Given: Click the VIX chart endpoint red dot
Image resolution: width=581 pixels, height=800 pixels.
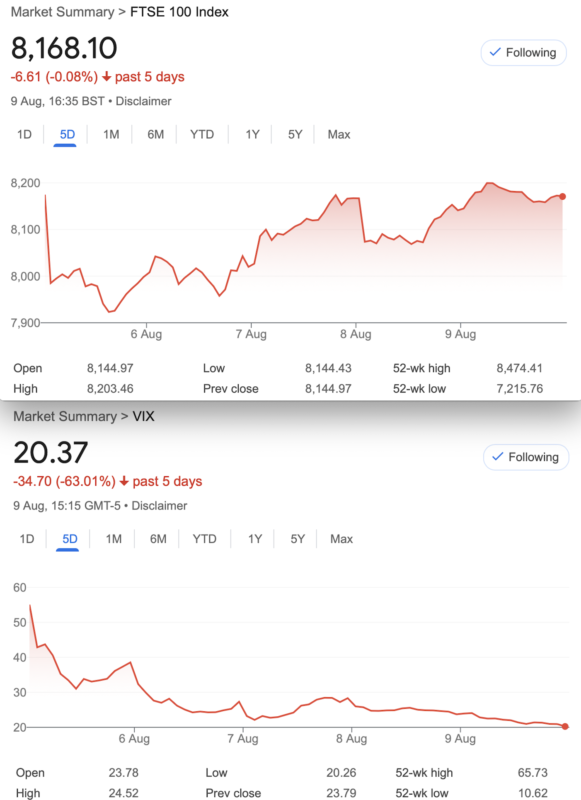Looking at the screenshot, I should (565, 727).
